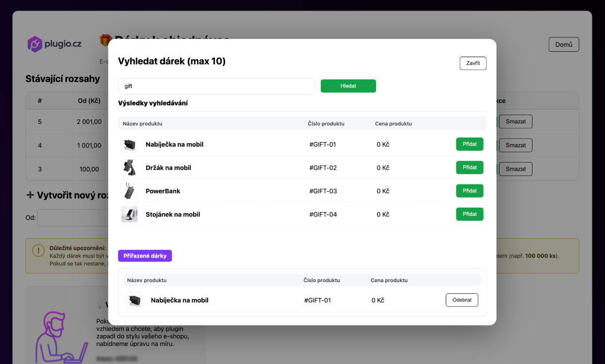Image resolution: width=605 pixels, height=364 pixels.
Task: Delete range row 5 with Smazat
Action: [515, 121]
